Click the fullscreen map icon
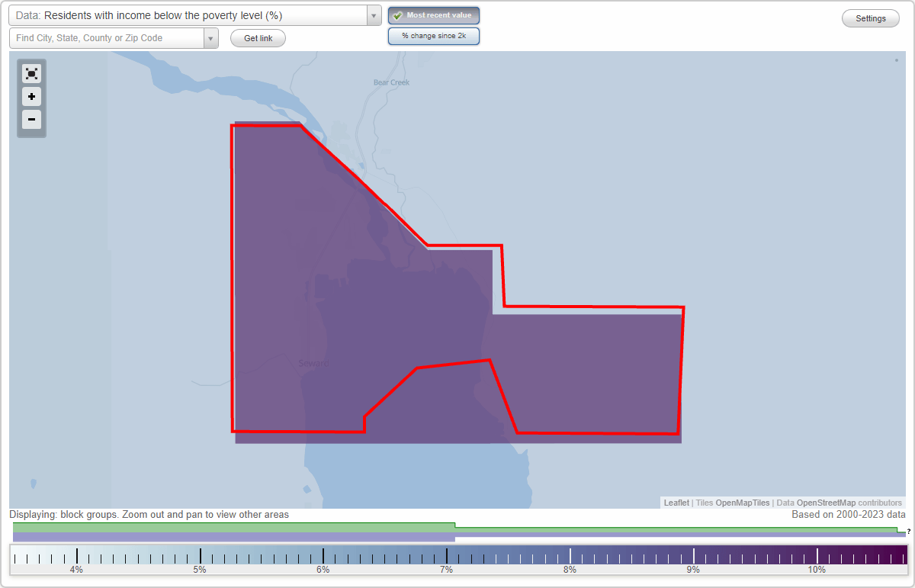 click(x=31, y=73)
